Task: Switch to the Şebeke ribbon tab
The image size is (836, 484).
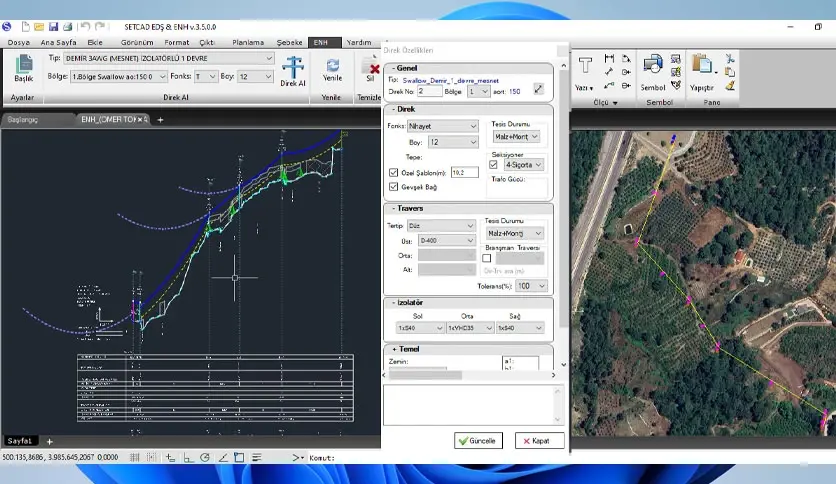Action: click(290, 42)
